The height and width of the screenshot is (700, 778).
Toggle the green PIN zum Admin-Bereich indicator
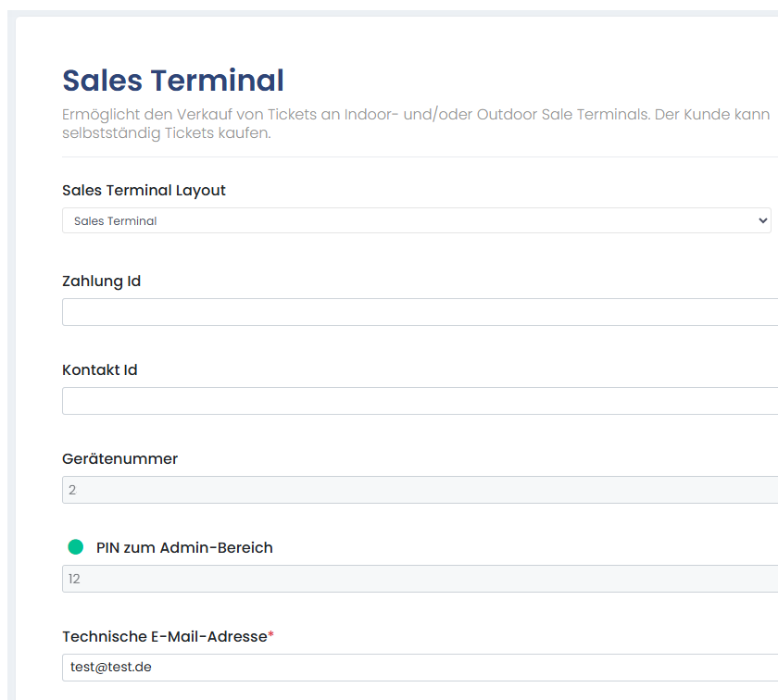coord(76,547)
